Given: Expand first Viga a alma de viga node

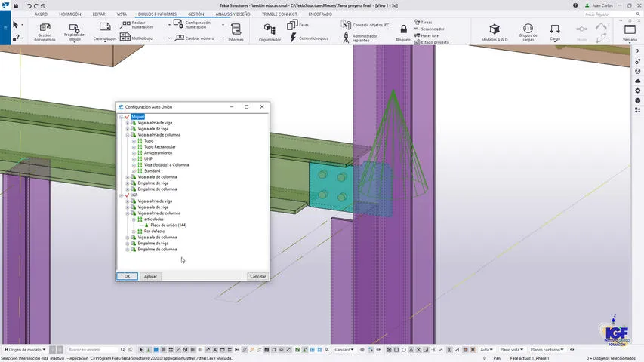Looking at the screenshot, I should 128,123.
